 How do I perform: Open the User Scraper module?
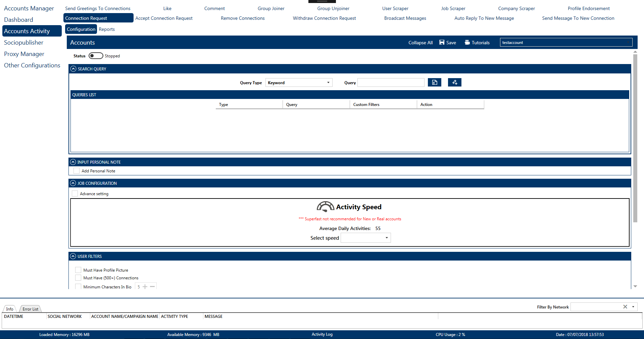click(395, 8)
